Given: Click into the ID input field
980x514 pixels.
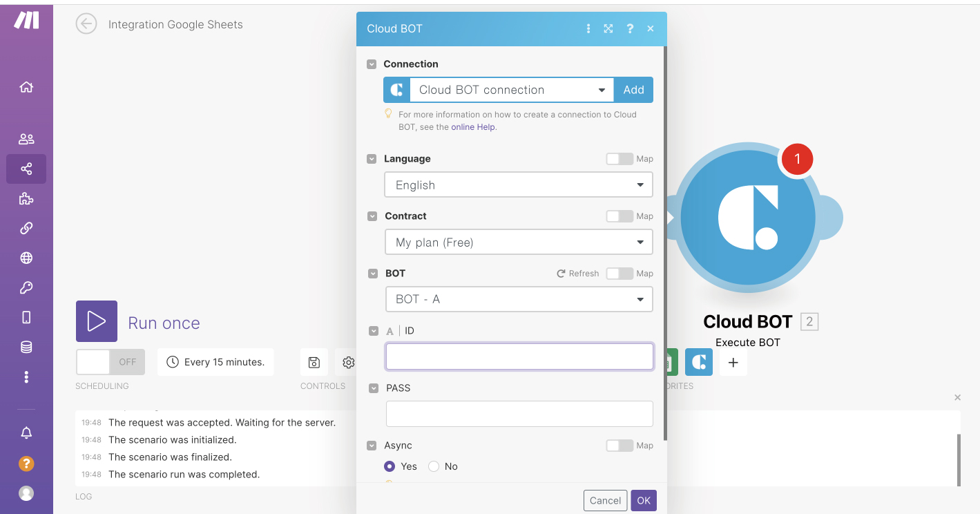Looking at the screenshot, I should [519, 356].
